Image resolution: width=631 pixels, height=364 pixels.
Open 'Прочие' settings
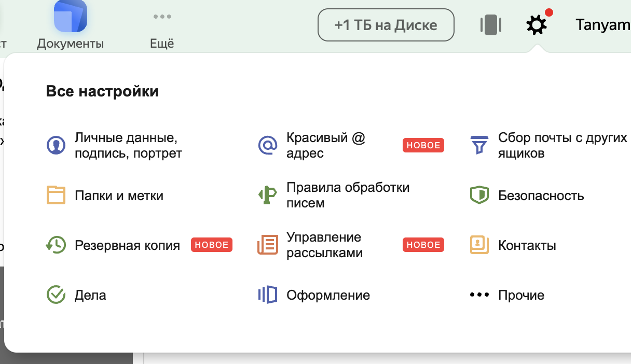(x=521, y=295)
